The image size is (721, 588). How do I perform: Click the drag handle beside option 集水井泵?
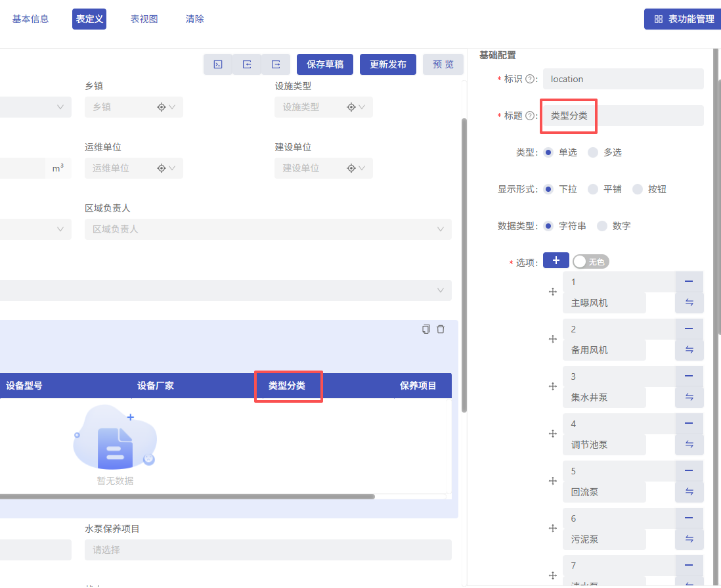[552, 386]
